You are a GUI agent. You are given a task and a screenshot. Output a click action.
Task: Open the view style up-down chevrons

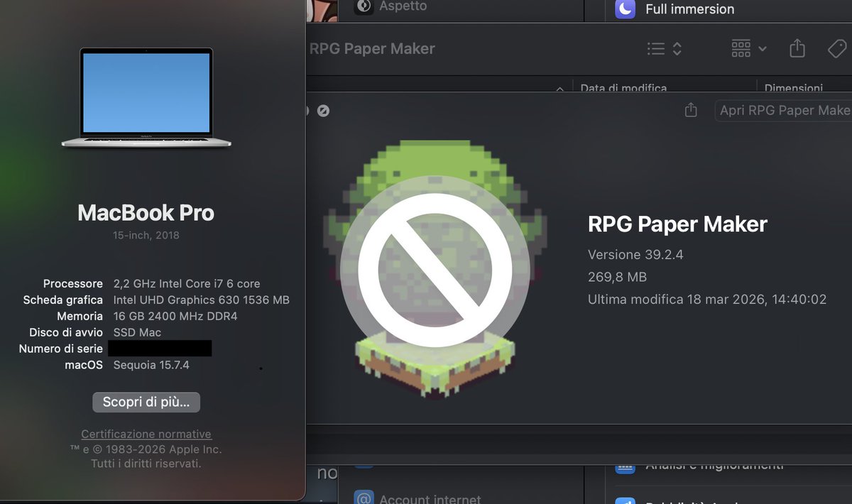click(x=677, y=48)
